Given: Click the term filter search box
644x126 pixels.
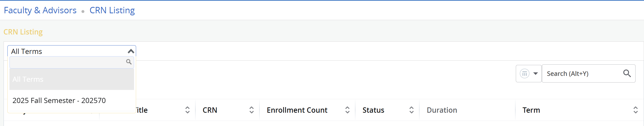Looking at the screenshot, I should 68,62.
